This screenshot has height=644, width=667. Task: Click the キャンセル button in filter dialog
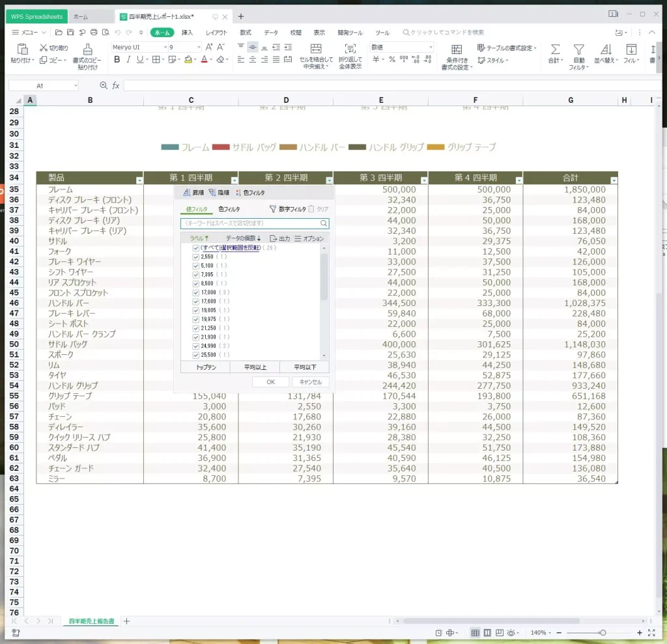pyautogui.click(x=310, y=382)
